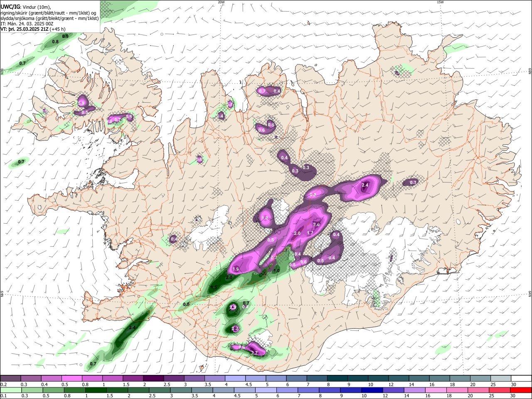Click the black "0.5" value on the southwest green streak
This screenshot has width=532, height=399.
186,304
